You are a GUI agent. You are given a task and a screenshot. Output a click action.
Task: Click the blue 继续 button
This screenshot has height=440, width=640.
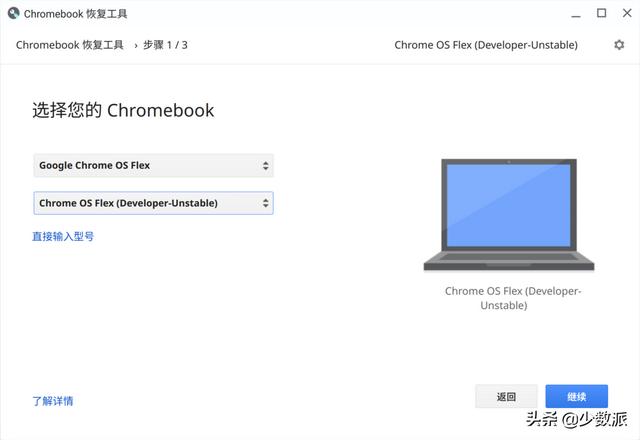(x=576, y=396)
